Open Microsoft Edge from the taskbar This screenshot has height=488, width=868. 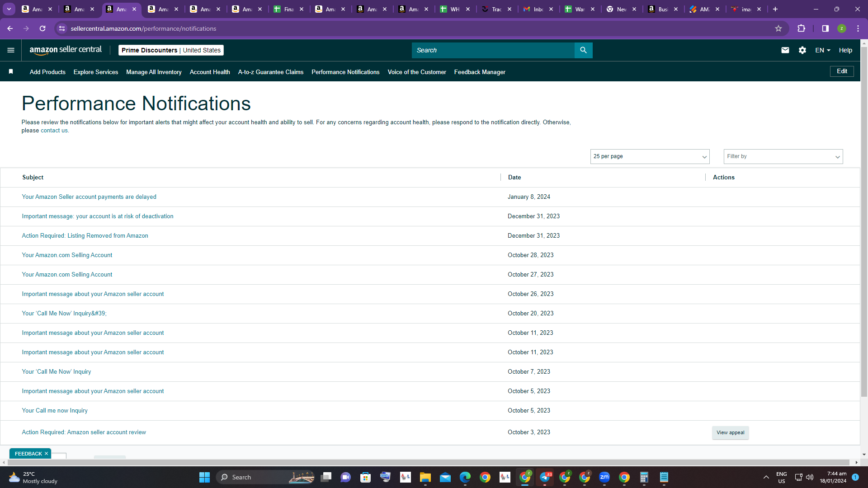(465, 477)
